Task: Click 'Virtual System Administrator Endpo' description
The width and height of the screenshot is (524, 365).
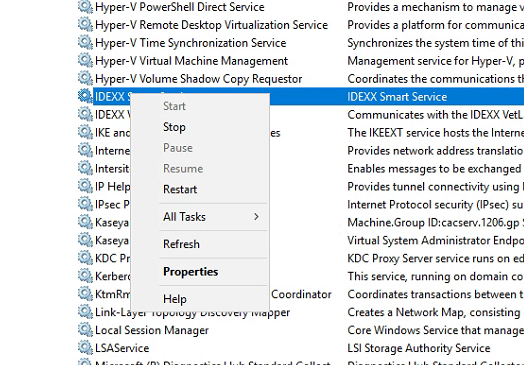Action: pyautogui.click(x=435, y=241)
